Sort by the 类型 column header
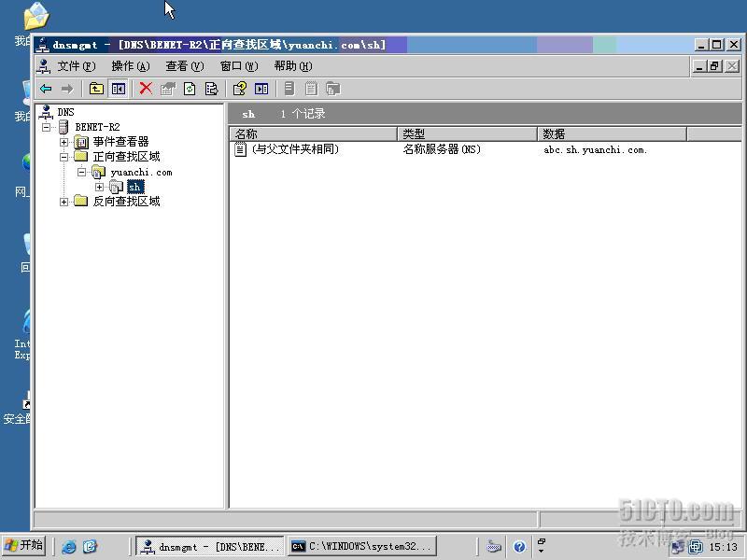Screen dimensions: 747x560 coord(467,134)
